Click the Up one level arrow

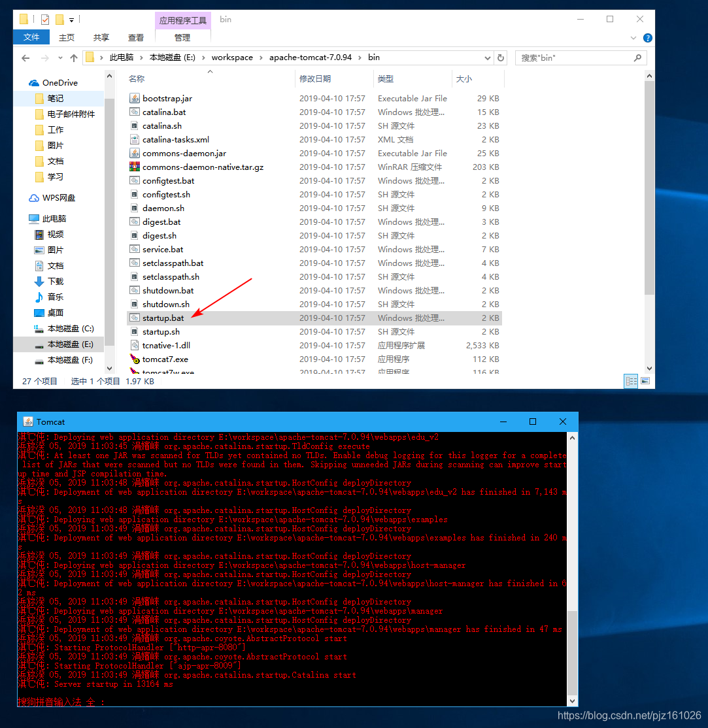(x=74, y=58)
